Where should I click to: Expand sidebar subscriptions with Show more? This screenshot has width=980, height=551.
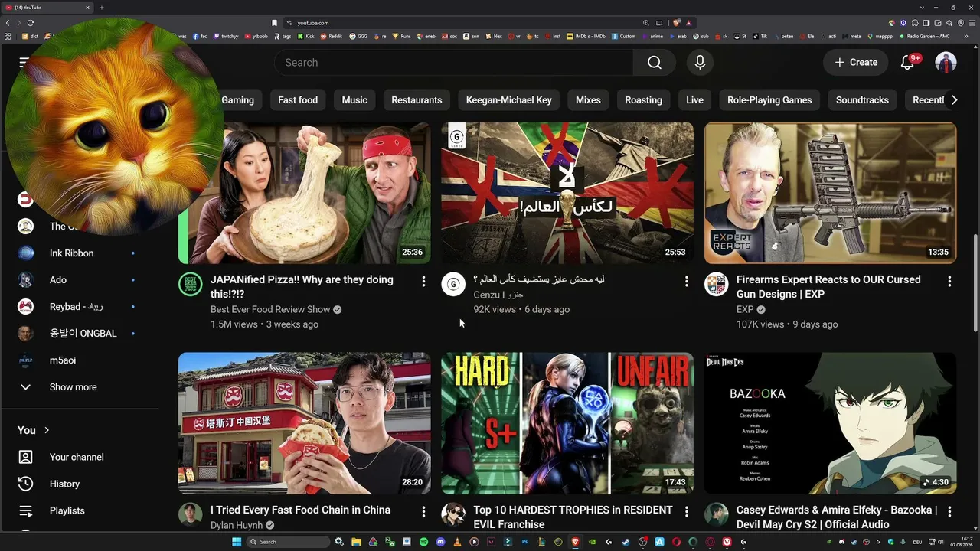point(73,387)
